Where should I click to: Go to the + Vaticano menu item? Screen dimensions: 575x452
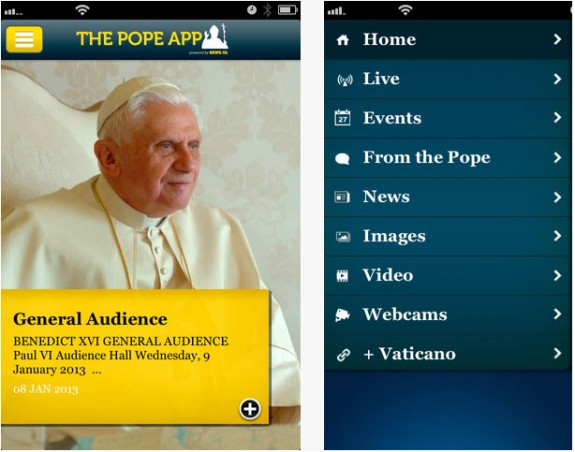(x=447, y=353)
